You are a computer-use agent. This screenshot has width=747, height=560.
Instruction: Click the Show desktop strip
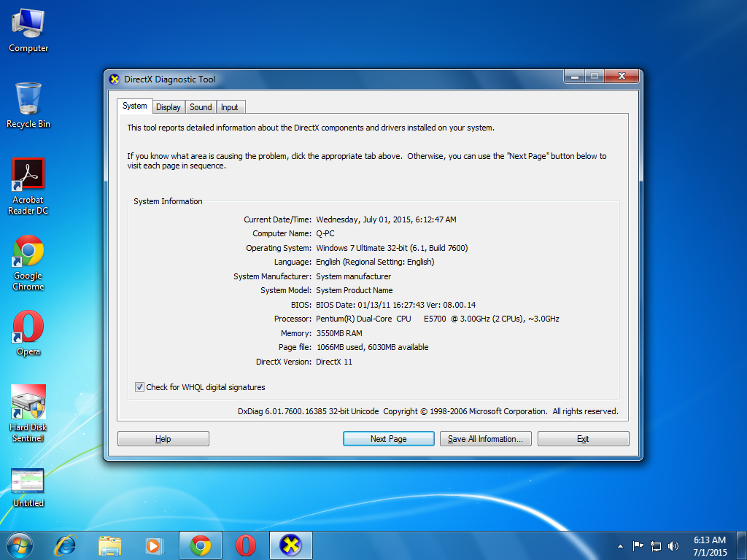(742, 545)
